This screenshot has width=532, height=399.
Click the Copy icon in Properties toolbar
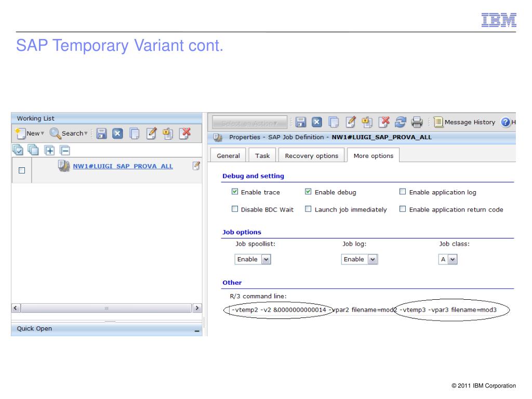pos(334,122)
